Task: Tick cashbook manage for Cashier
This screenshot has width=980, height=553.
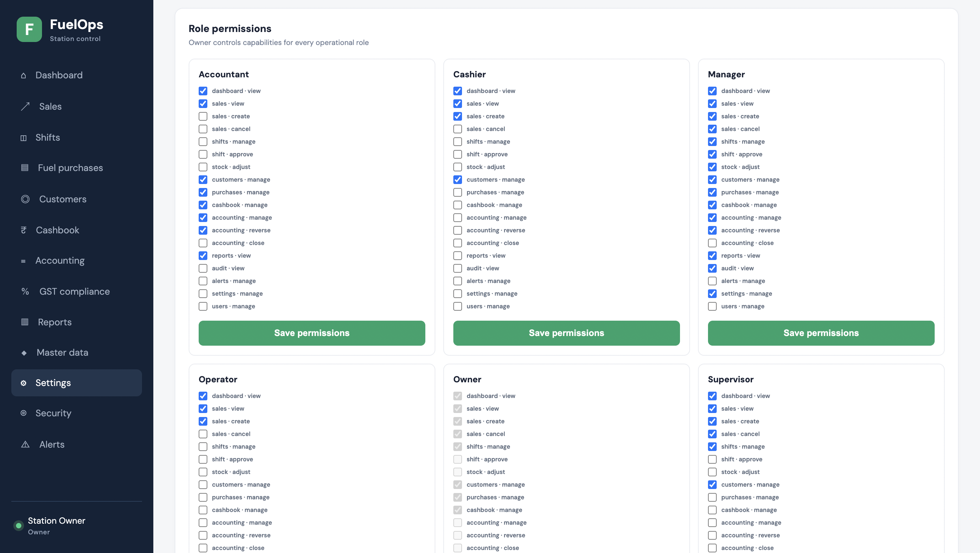Action: click(458, 205)
